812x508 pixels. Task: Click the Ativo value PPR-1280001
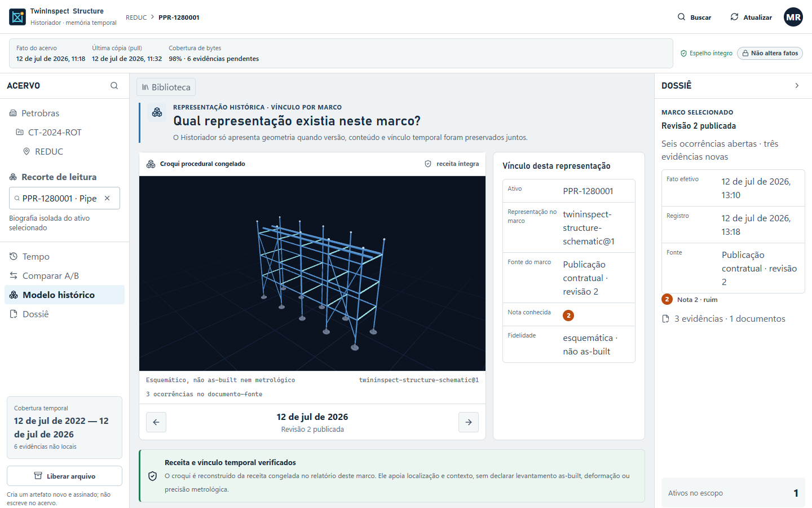pos(588,191)
